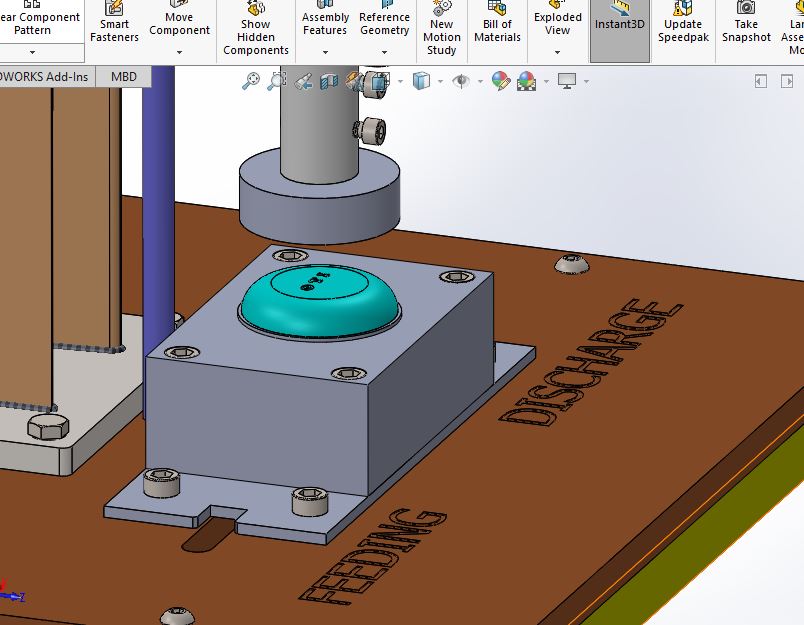Click left panel collapse arrow icon
This screenshot has height=625, width=804.
760,81
